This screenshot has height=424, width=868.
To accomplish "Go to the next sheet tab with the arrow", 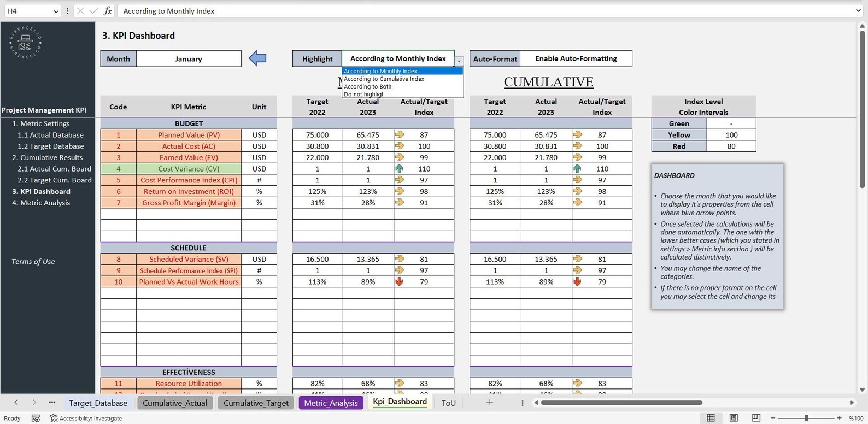I will coord(34,403).
